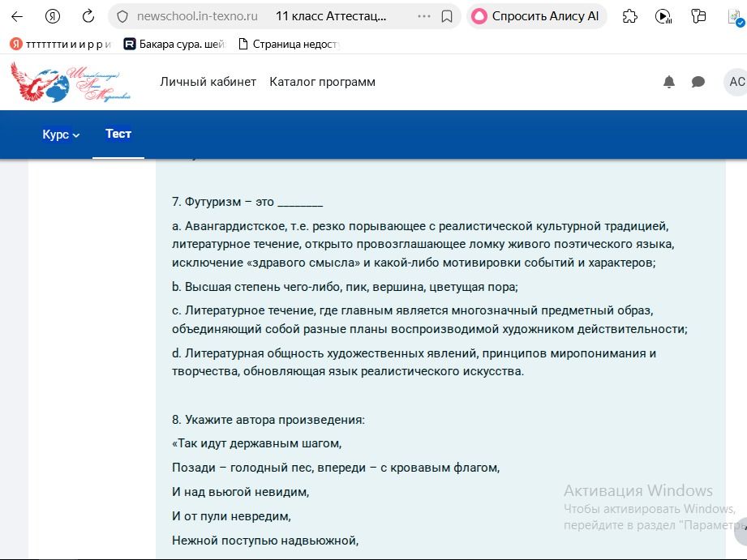Open the Страница недоступна bookmark
The height and width of the screenshot is (560, 747).
point(289,45)
